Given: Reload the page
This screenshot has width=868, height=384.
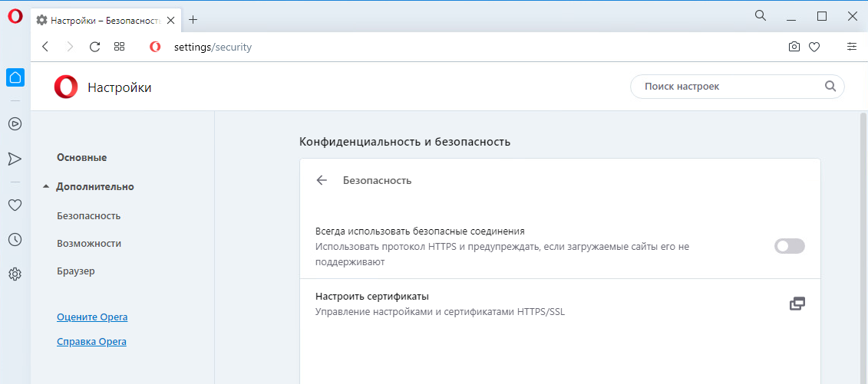Looking at the screenshot, I should [94, 47].
